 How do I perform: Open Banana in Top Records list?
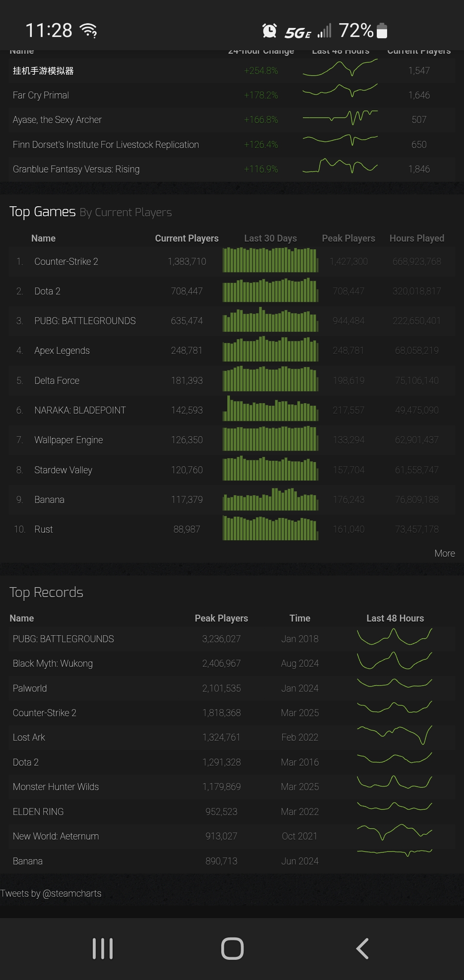pyautogui.click(x=27, y=861)
